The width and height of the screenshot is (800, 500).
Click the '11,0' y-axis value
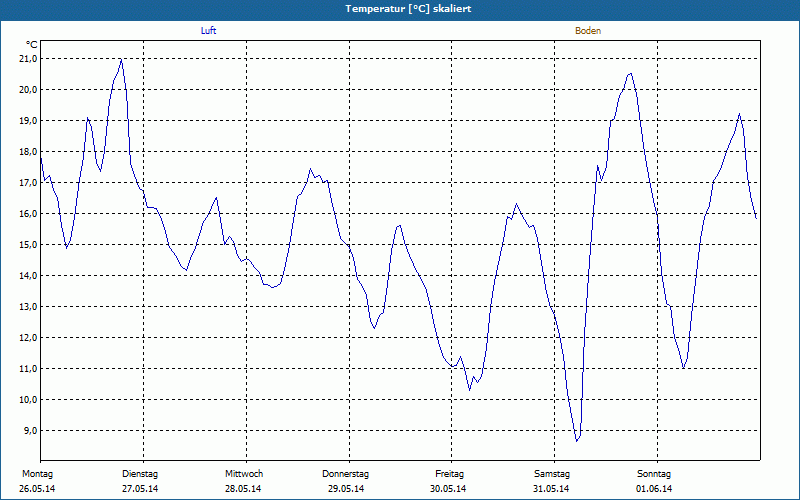[x=29, y=368]
